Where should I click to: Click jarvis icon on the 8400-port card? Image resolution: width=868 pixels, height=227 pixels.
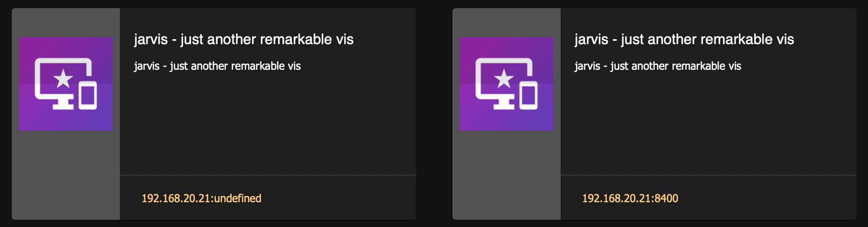[506, 84]
